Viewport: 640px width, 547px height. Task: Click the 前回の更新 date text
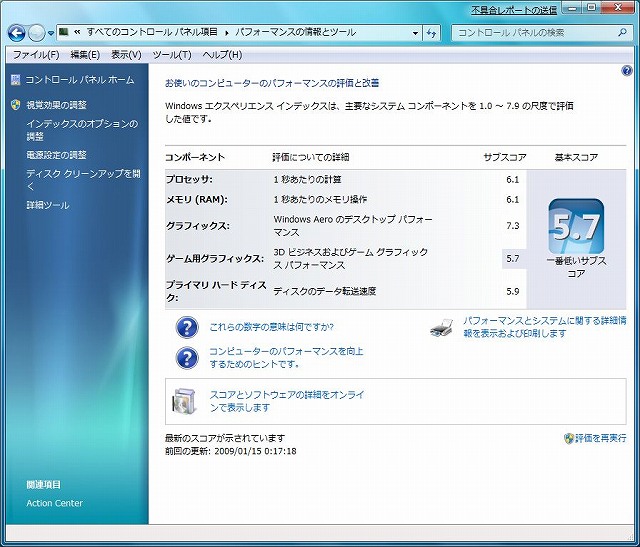pyautogui.click(x=231, y=451)
